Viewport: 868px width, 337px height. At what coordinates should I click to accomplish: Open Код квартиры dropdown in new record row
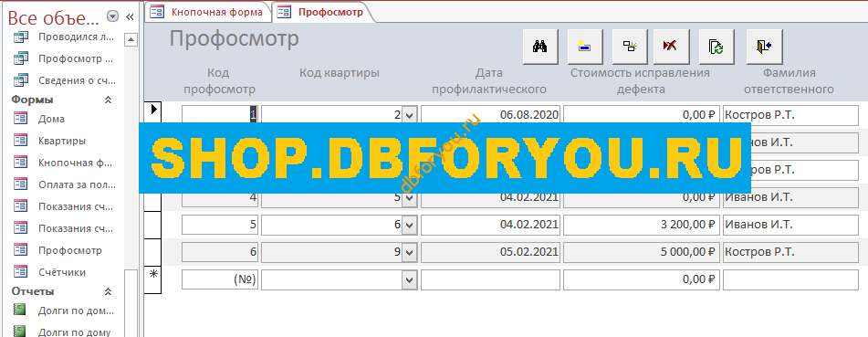tap(409, 279)
